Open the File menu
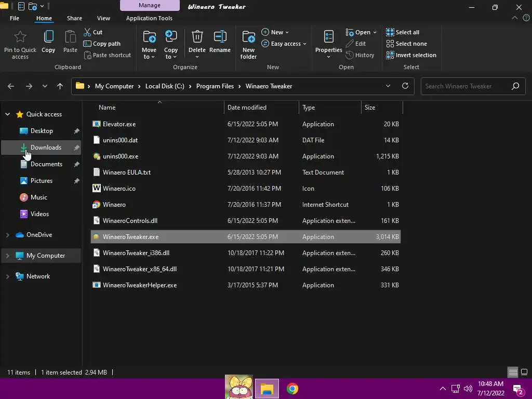Screen dimensions: 532x399 coord(15,18)
